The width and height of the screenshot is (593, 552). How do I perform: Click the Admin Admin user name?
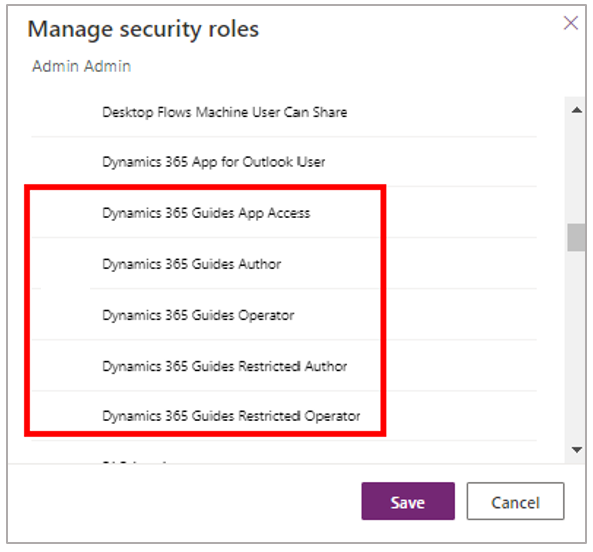click(x=81, y=66)
